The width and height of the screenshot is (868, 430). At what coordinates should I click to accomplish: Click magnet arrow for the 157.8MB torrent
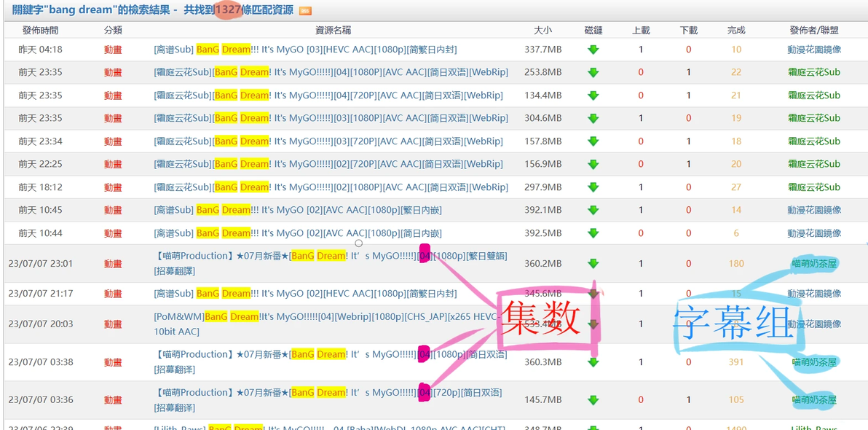click(593, 141)
